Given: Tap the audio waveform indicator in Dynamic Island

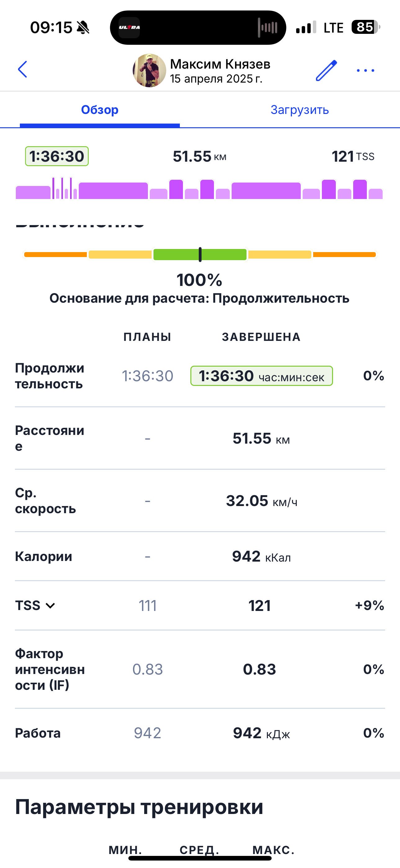Looking at the screenshot, I should click(268, 27).
